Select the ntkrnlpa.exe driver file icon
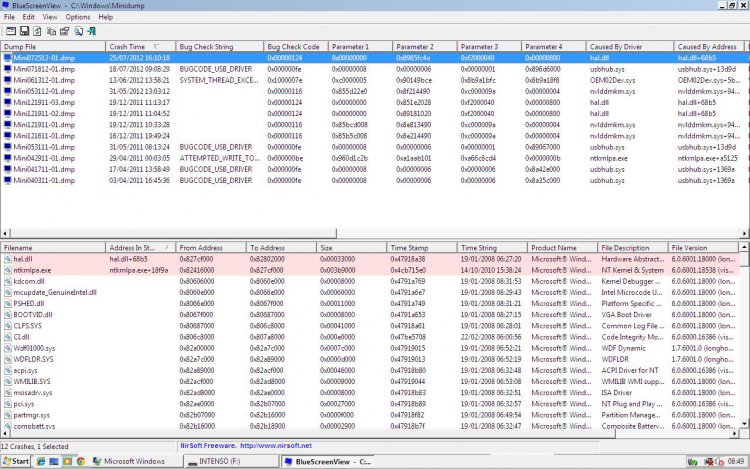750x469 pixels. 8,270
